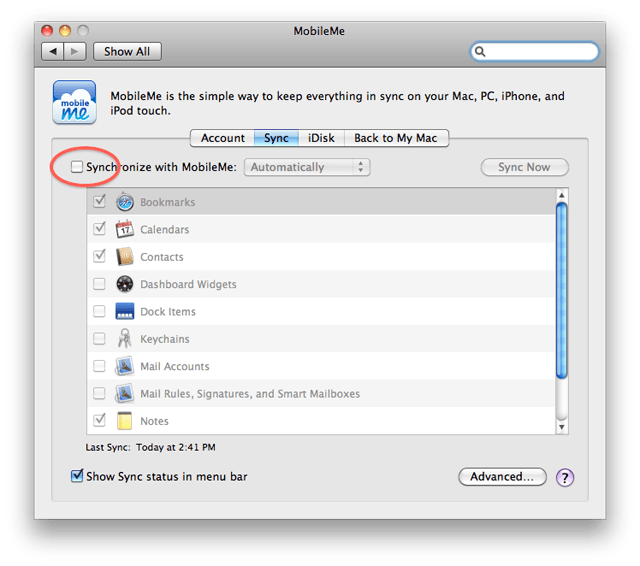Check the Keychains checkbox
The image size is (640, 566).
(x=99, y=339)
